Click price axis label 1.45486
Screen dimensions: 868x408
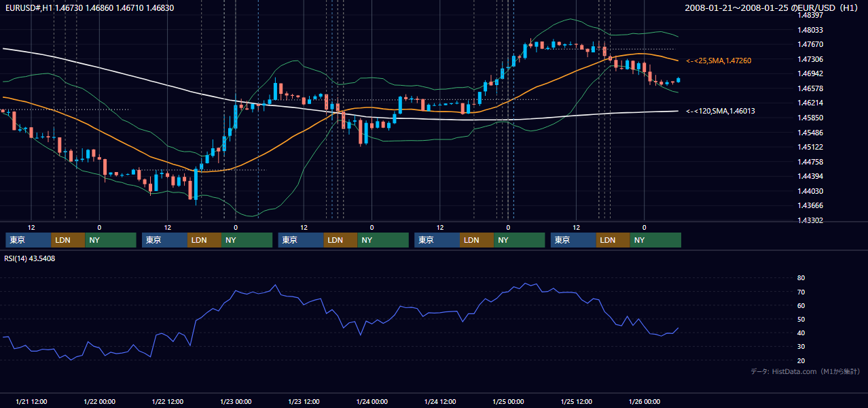tap(810, 133)
